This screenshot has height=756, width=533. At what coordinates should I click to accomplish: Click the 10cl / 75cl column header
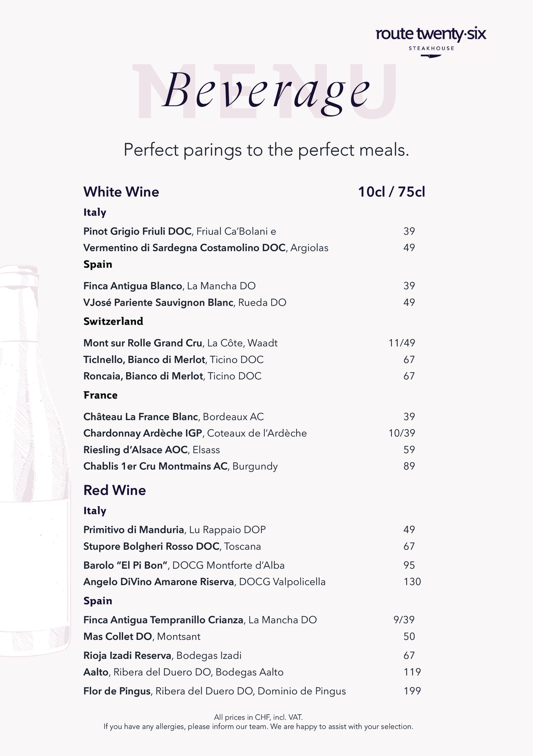coord(392,192)
